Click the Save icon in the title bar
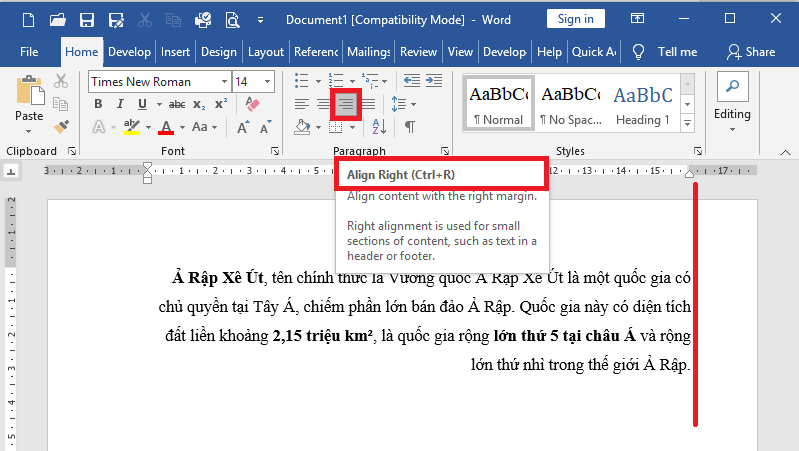Viewport: 799px width, 451px height. 87,19
